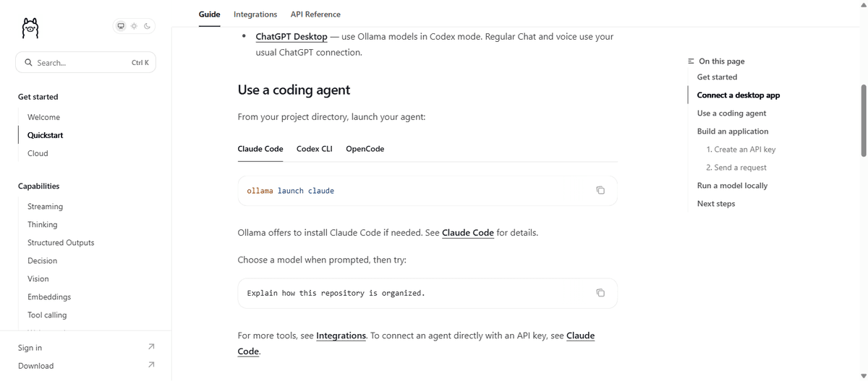Open the Thinking capability page

[x=43, y=225]
